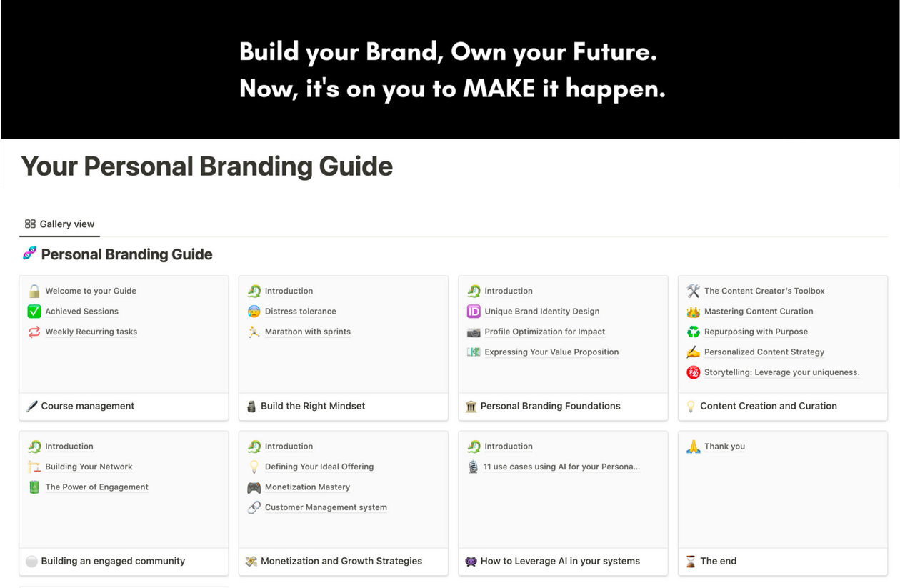Open the Distress tolerance page link

[300, 312]
